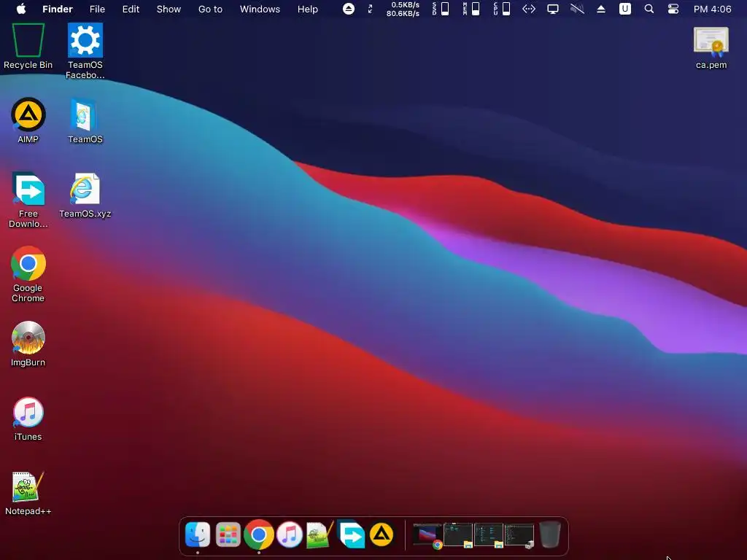The height and width of the screenshot is (560, 747).
Task: Open Finder from the dock
Action: tap(197, 534)
